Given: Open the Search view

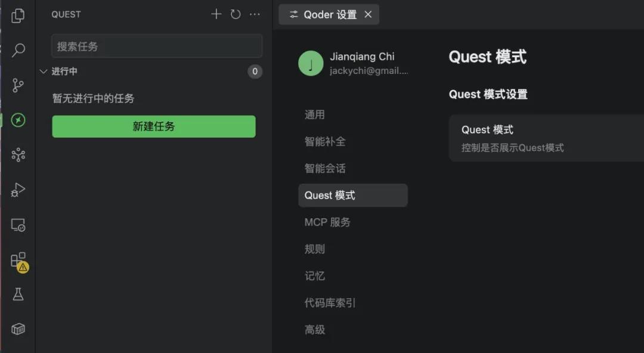Looking at the screenshot, I should coord(17,51).
